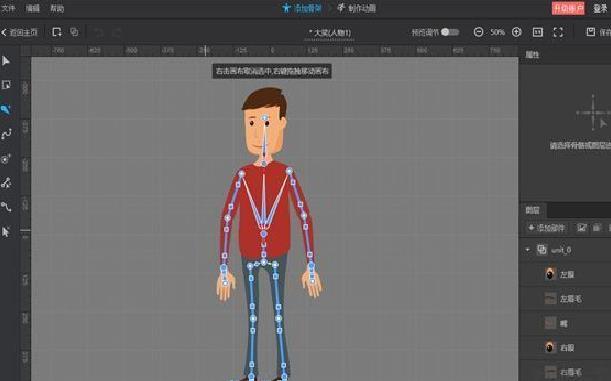This screenshot has width=611, height=381.
Task: Click the 右眼 layer thumbnail
Action: click(550, 347)
